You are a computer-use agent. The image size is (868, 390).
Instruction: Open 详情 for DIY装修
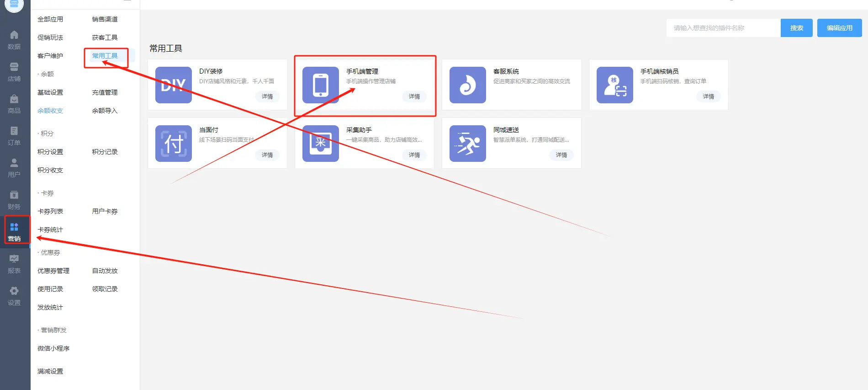[x=267, y=96]
